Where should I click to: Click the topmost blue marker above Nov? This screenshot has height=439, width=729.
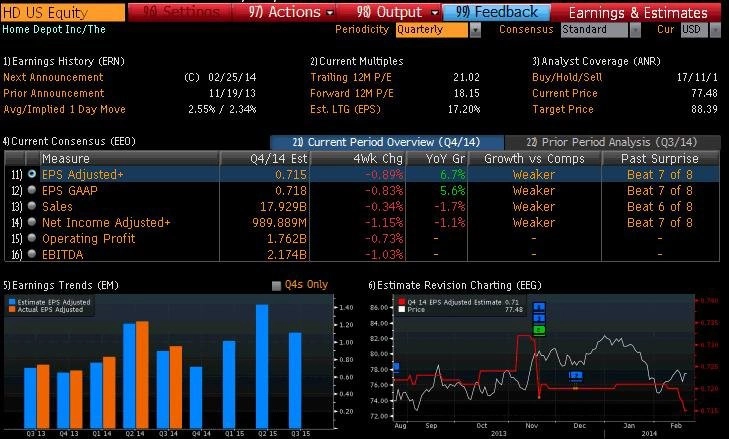tap(539, 307)
